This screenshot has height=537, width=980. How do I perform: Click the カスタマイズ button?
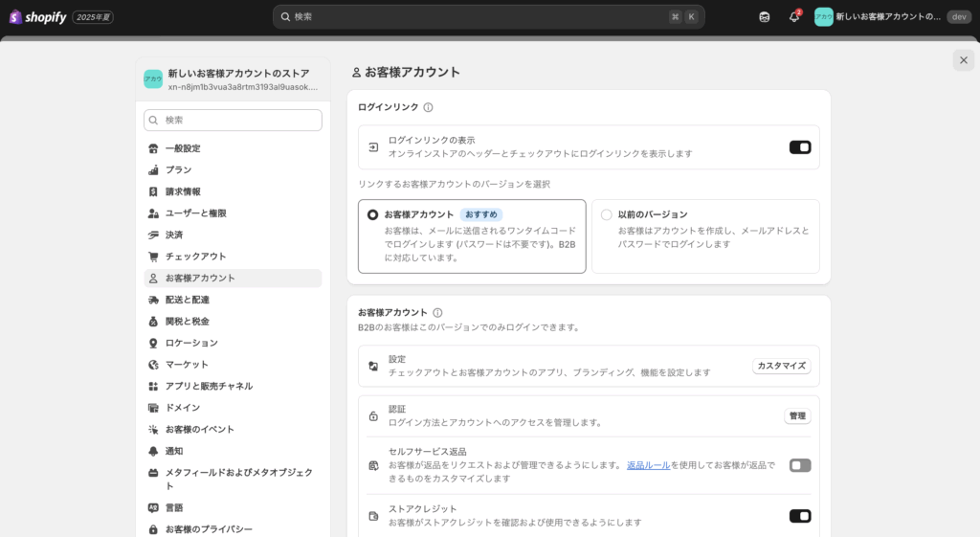pyautogui.click(x=781, y=366)
